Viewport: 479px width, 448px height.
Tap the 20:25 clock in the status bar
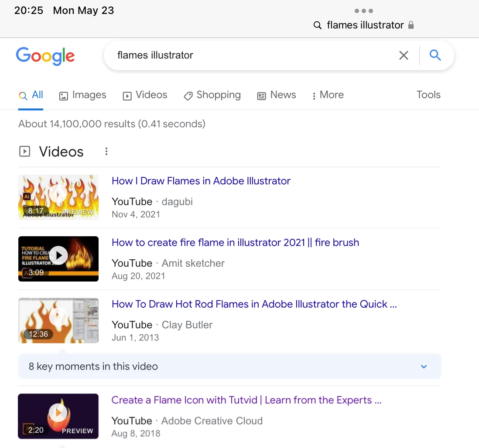(x=29, y=10)
